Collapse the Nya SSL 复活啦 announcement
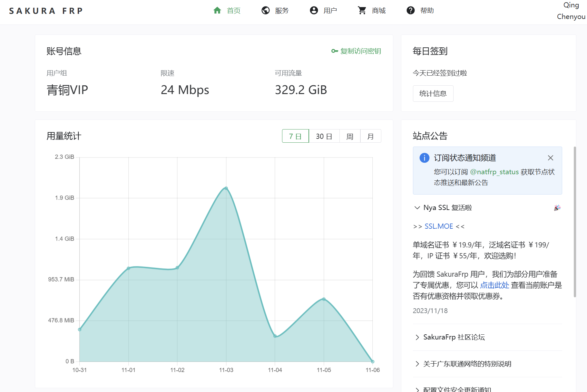Viewport: 587px width, 392px height. click(487, 208)
